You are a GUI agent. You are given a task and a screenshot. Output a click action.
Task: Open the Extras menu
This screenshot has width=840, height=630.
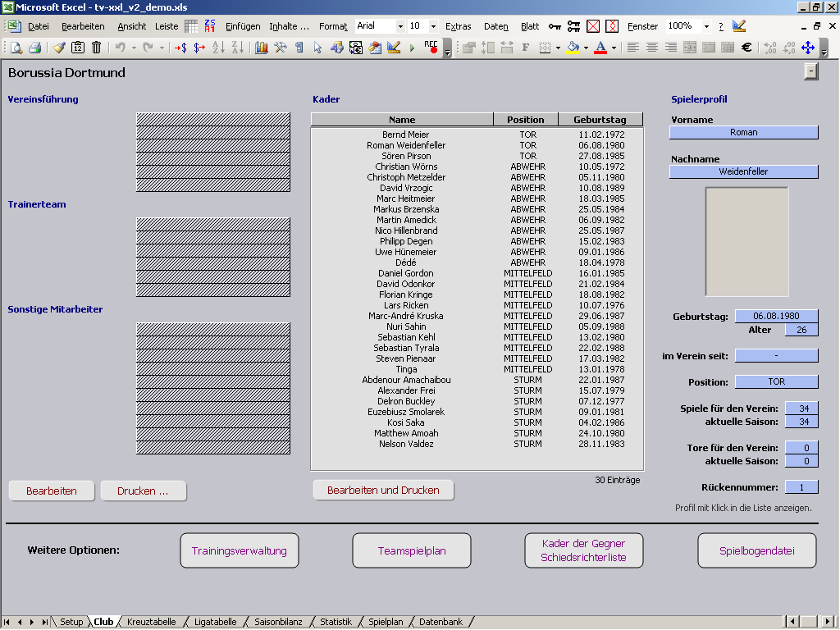(x=458, y=26)
